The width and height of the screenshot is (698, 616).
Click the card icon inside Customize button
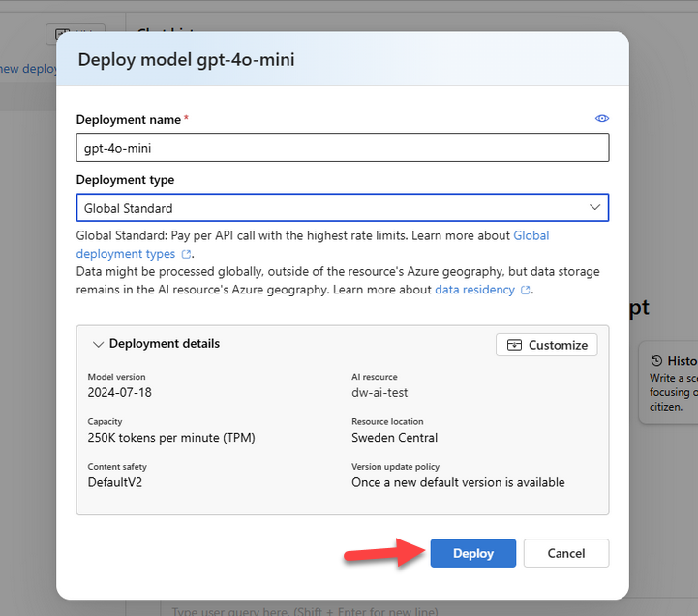click(x=514, y=345)
